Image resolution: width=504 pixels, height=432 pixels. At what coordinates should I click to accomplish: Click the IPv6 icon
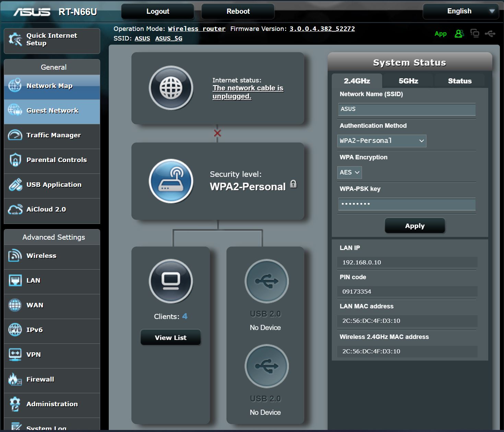[15, 330]
